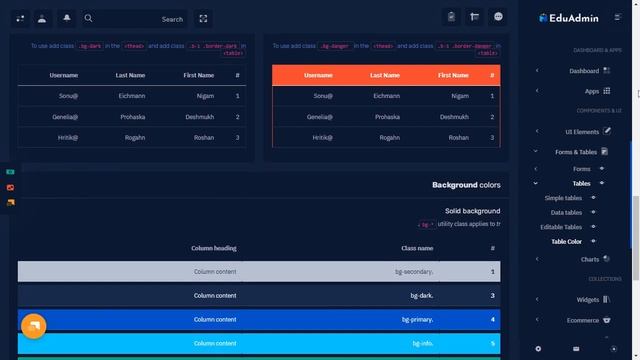
Task: Click the EduAdmin logo
Action: 569,18
